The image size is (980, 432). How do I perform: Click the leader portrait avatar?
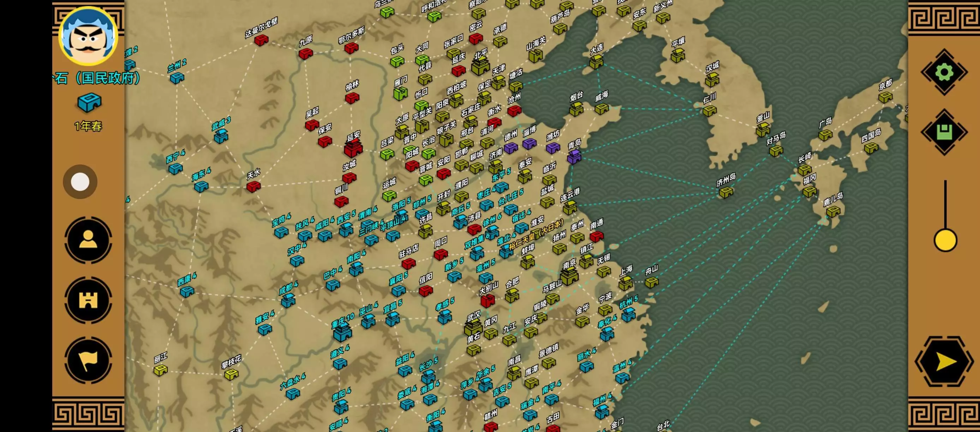click(x=88, y=37)
